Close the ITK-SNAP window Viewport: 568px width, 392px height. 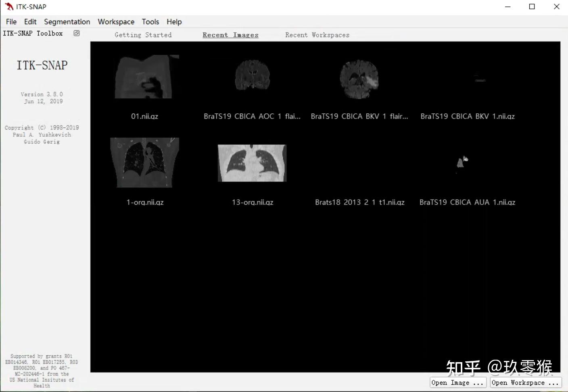tap(556, 6)
